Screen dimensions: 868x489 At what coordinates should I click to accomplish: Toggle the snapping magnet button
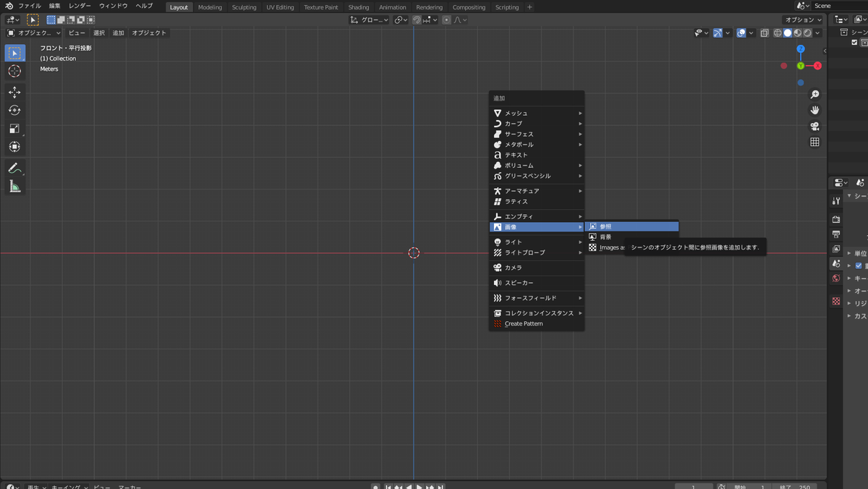[417, 20]
